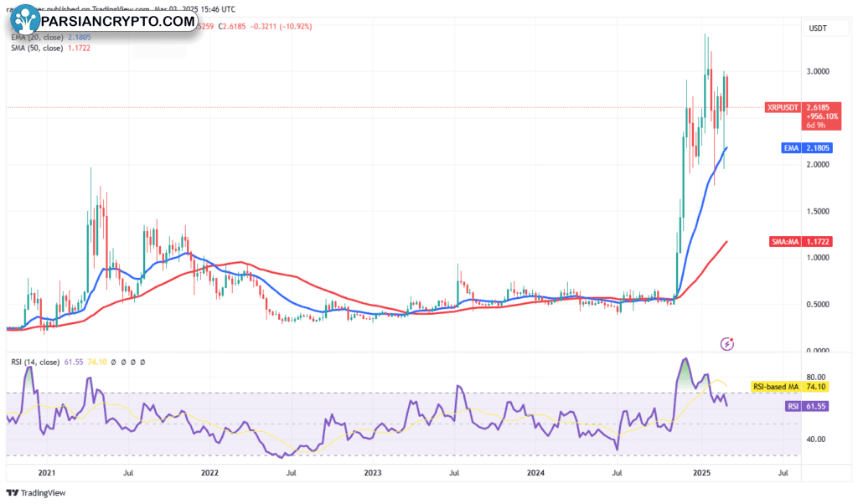Click the 2023 label on time axis

[373, 473]
